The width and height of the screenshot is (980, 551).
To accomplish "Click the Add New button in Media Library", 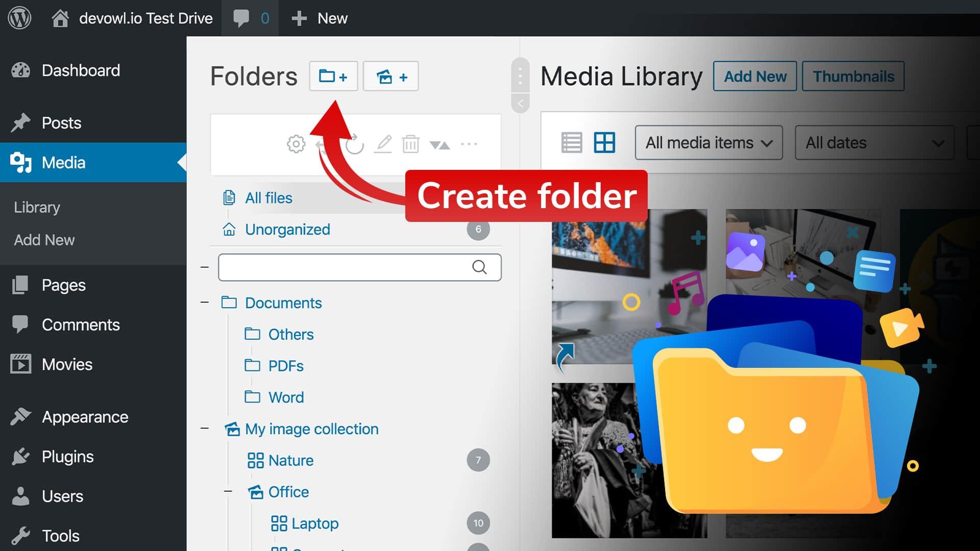I will tap(754, 77).
